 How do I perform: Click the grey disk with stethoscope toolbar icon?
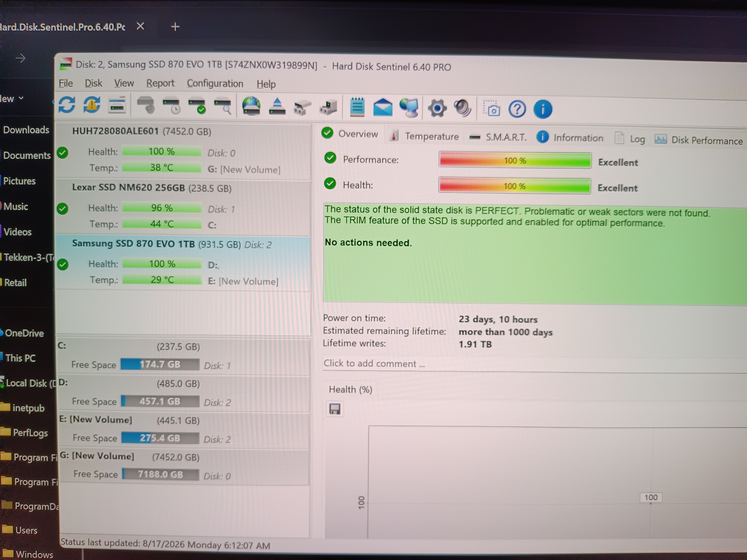pyautogui.click(x=146, y=106)
